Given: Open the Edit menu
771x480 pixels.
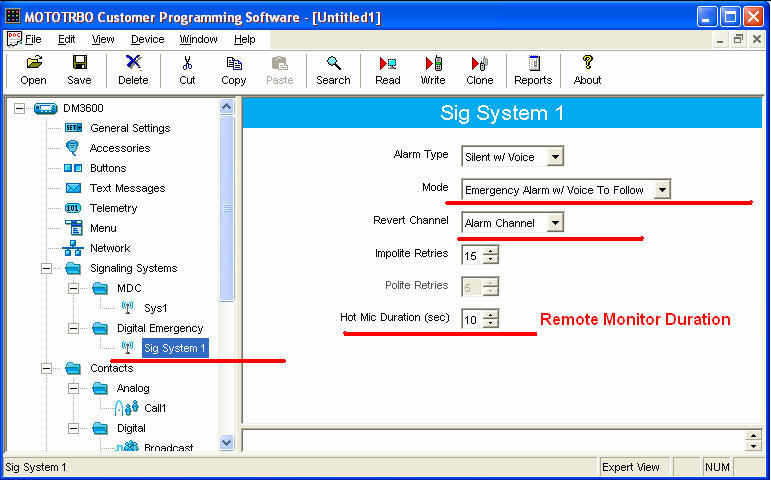Looking at the screenshot, I should click(66, 39).
